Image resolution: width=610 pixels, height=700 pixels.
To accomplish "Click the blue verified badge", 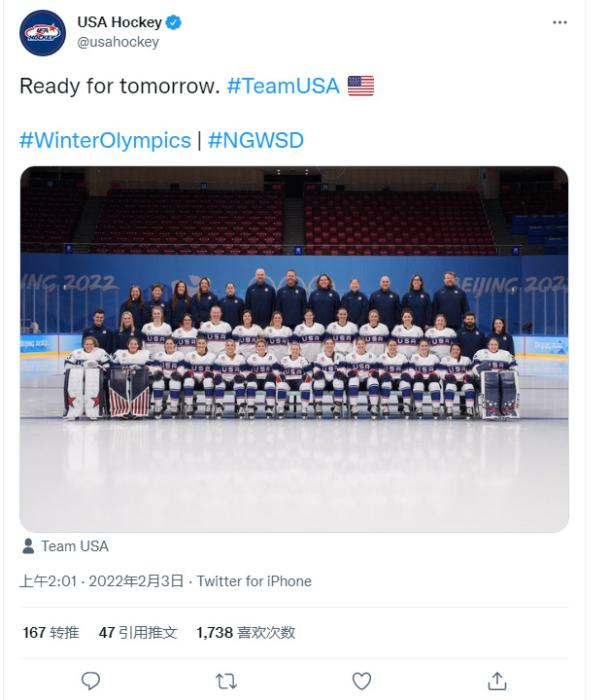I will click(171, 22).
